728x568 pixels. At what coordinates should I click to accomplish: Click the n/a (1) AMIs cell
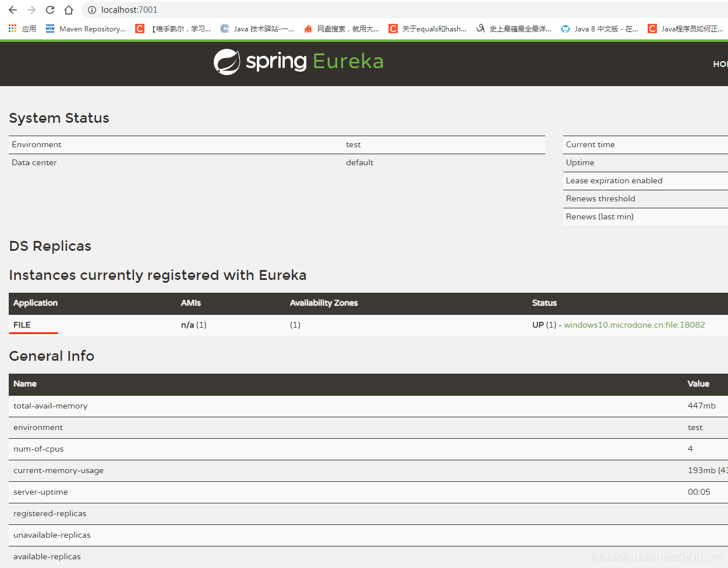(194, 325)
